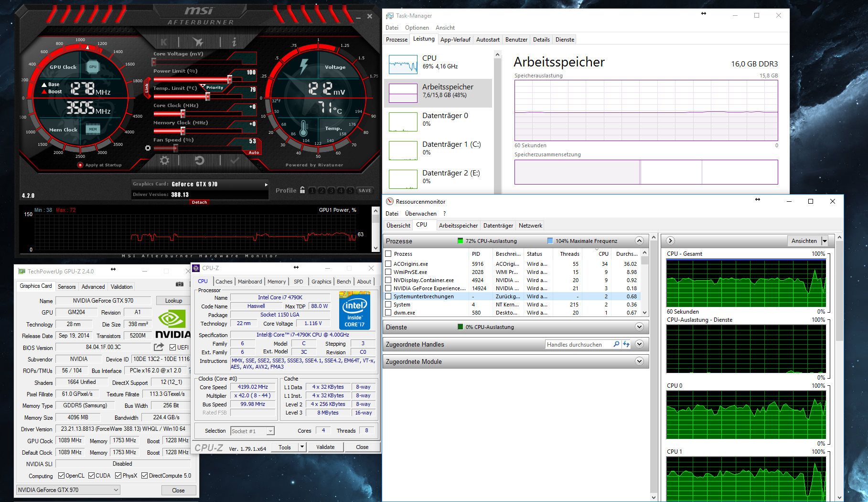Check the ACOrigins.exe process checkbox
Image resolution: width=868 pixels, height=502 pixels.
point(388,264)
